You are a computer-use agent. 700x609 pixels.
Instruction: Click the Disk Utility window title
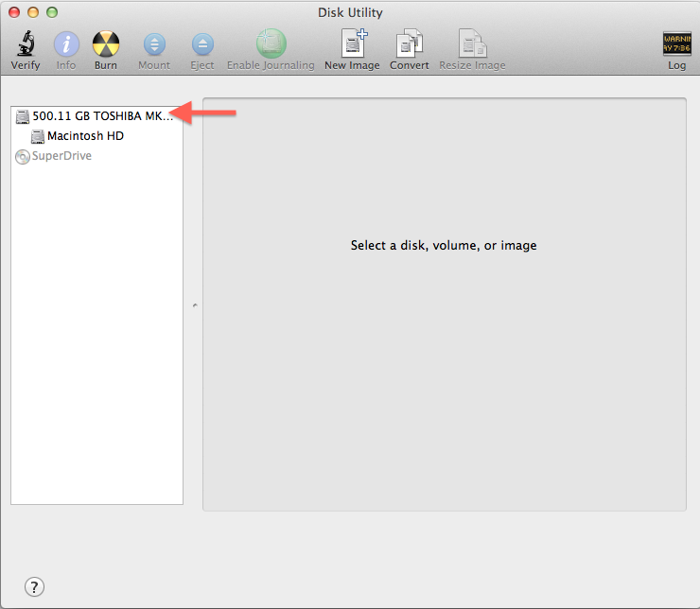point(350,11)
